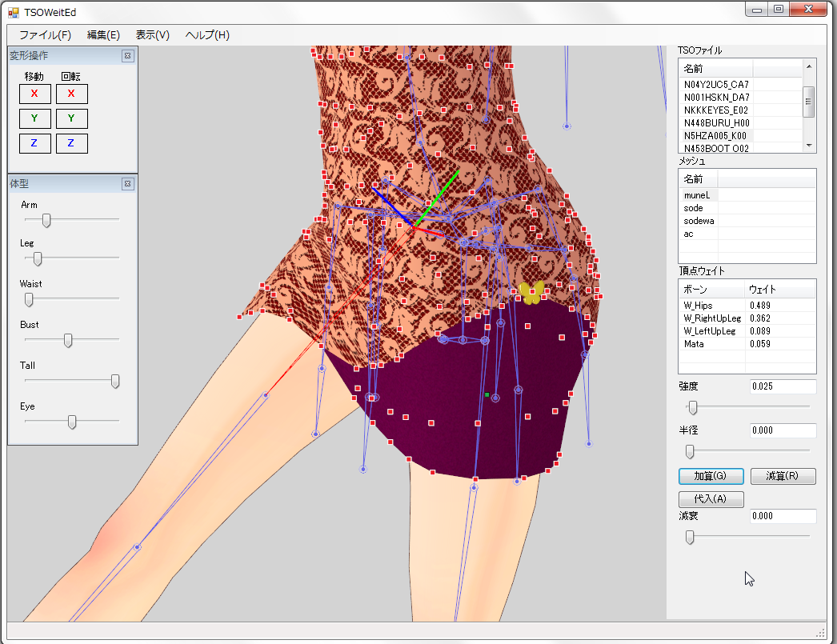The image size is (837, 644).
Task: Open the 編集(E) menu
Action: [103, 35]
